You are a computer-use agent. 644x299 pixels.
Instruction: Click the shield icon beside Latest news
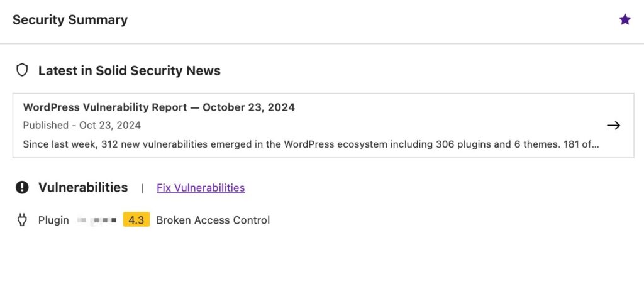click(22, 70)
